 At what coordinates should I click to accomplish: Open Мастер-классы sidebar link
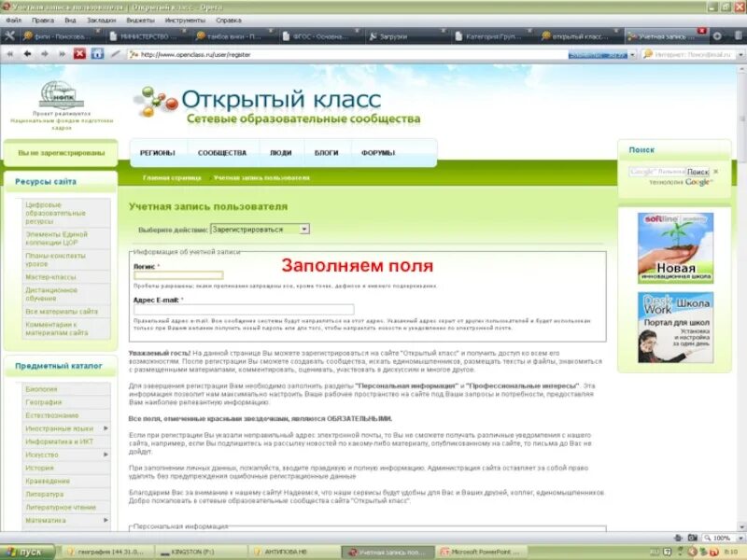(50, 277)
